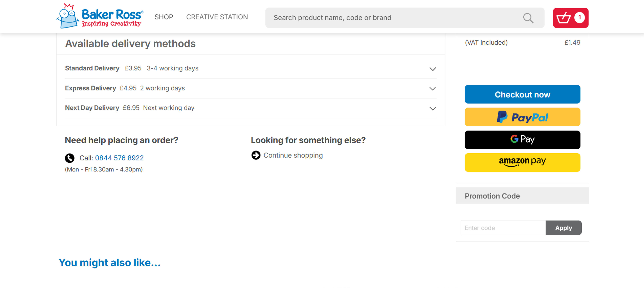
Task: Expand Express Delivery details chevron
Action: [433, 89]
